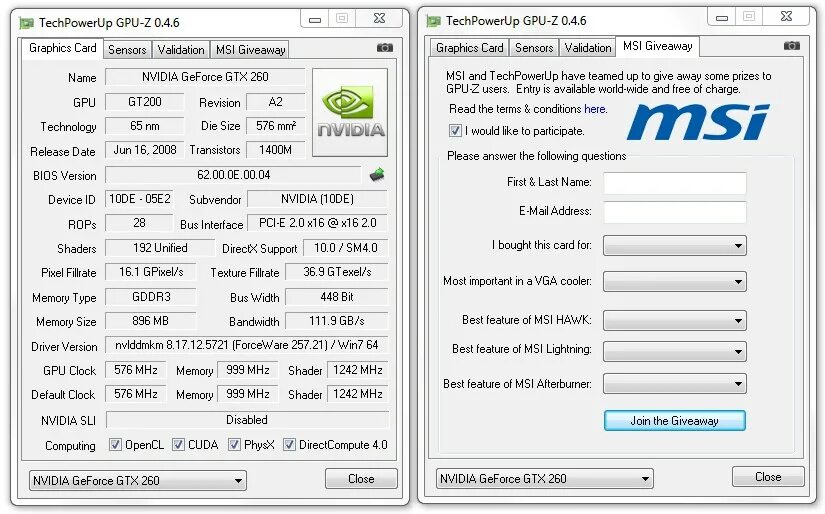Click the BIOS save chip icon
The height and width of the screenshot is (514, 825).
click(377, 174)
